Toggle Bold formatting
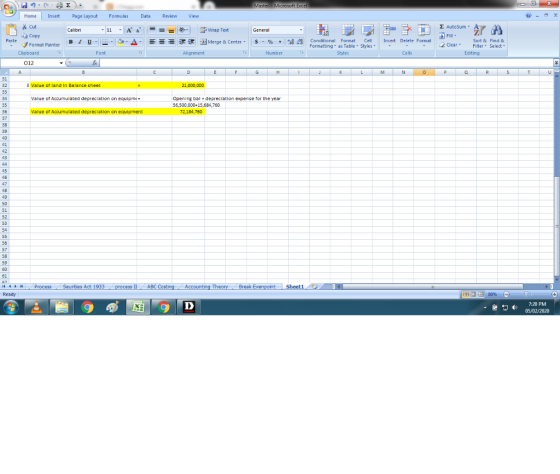Screen dimensions: 560x474 coord(71,42)
